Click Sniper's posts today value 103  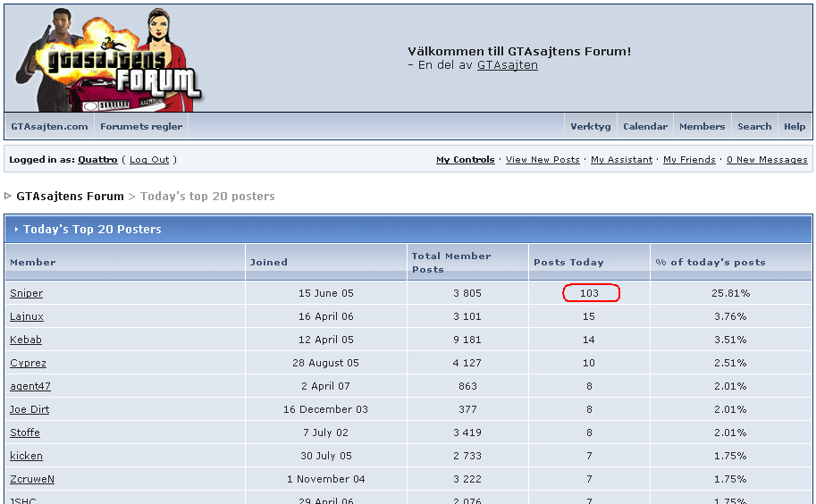pyautogui.click(x=589, y=293)
